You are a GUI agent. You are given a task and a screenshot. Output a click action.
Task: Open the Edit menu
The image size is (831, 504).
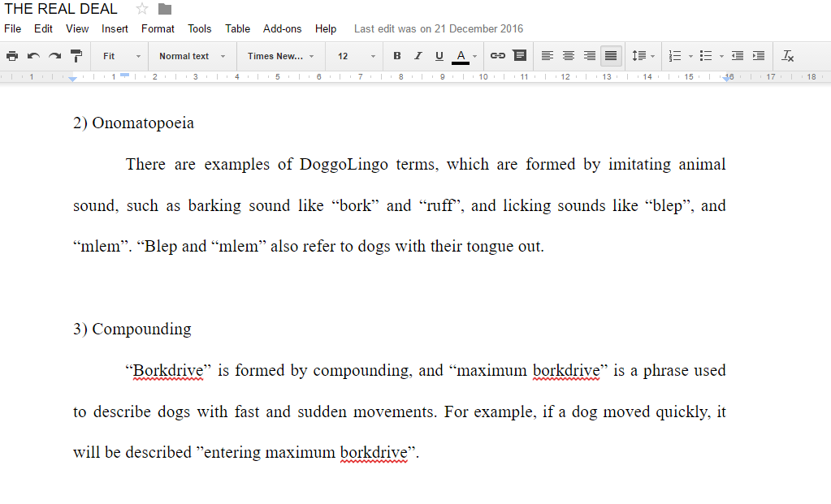tap(43, 28)
